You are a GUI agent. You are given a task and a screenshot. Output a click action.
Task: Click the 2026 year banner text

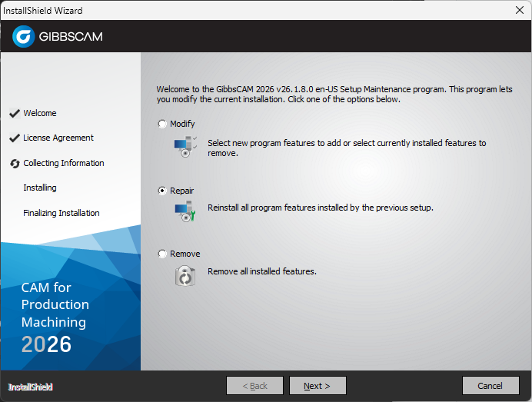pyautogui.click(x=46, y=344)
